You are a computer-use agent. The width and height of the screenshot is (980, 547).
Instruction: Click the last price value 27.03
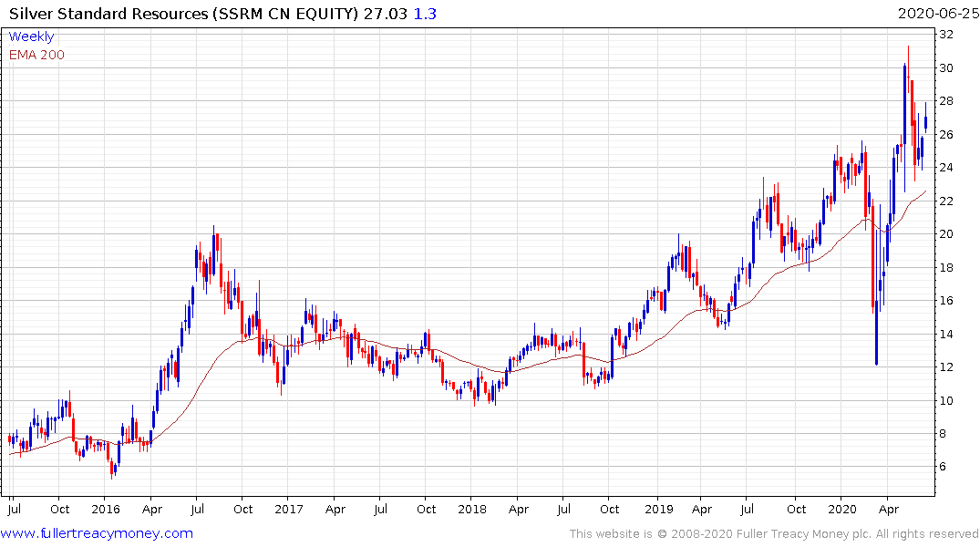[386, 14]
